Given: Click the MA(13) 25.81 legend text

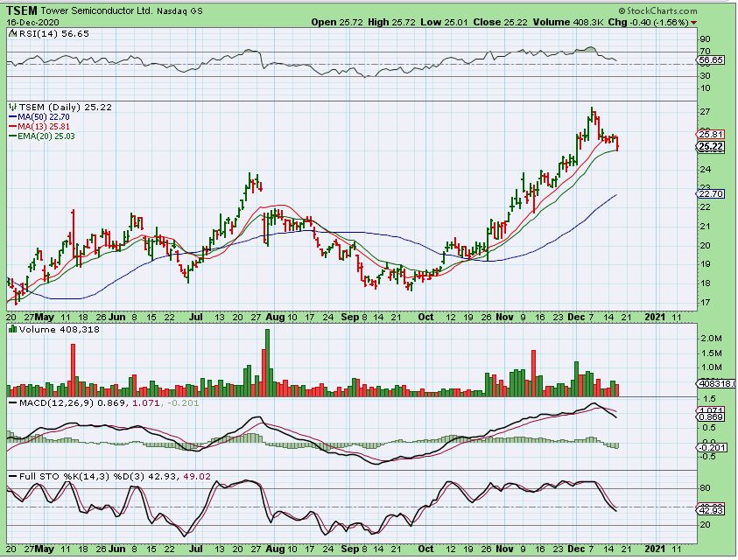Looking at the screenshot, I should click(x=44, y=127).
